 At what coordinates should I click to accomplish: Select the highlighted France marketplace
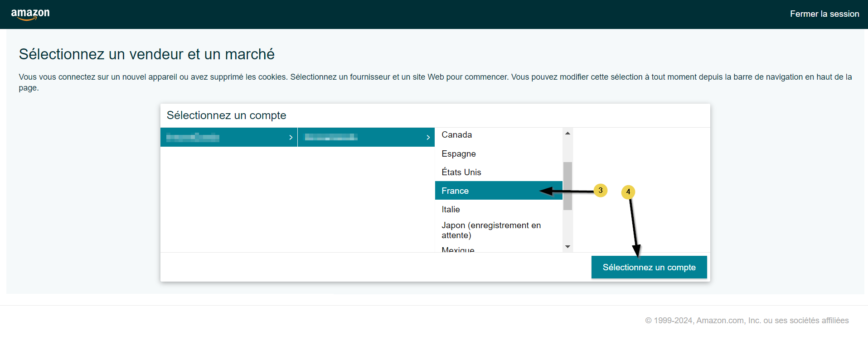(455, 191)
